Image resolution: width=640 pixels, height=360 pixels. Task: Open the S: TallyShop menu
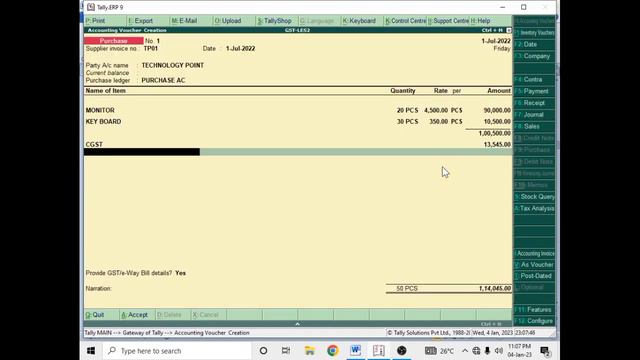(x=276, y=21)
